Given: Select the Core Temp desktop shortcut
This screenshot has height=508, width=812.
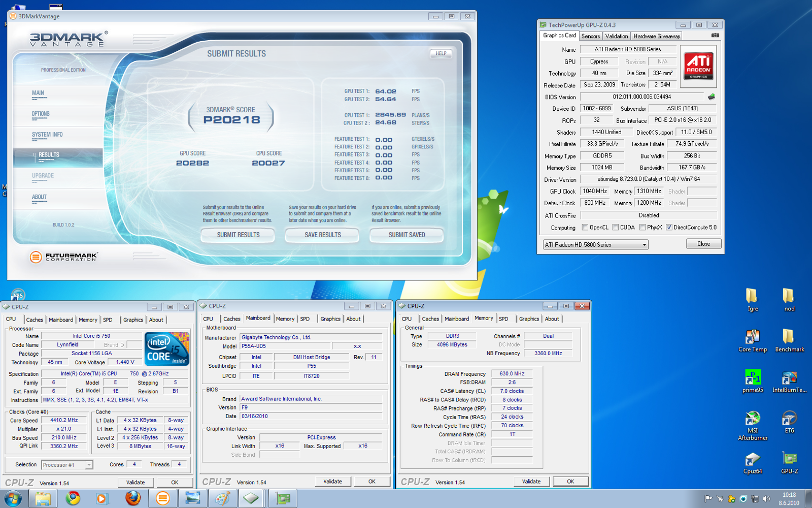Looking at the screenshot, I should coord(752,340).
